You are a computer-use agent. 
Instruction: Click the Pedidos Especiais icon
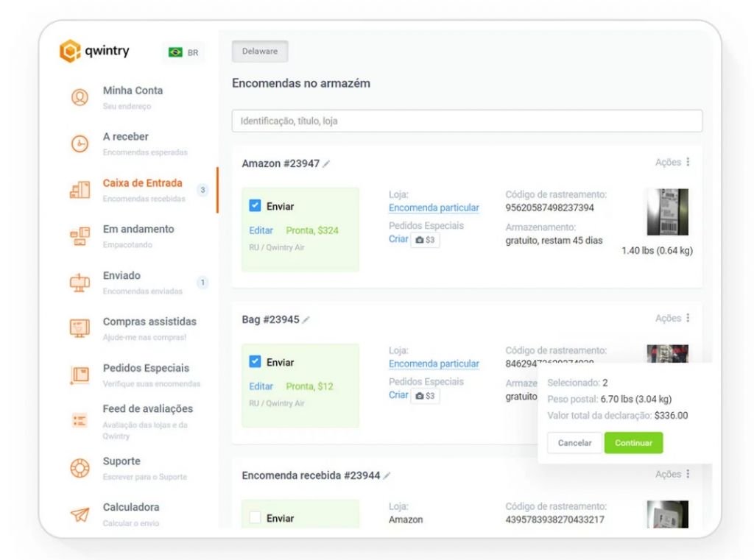coord(80,375)
